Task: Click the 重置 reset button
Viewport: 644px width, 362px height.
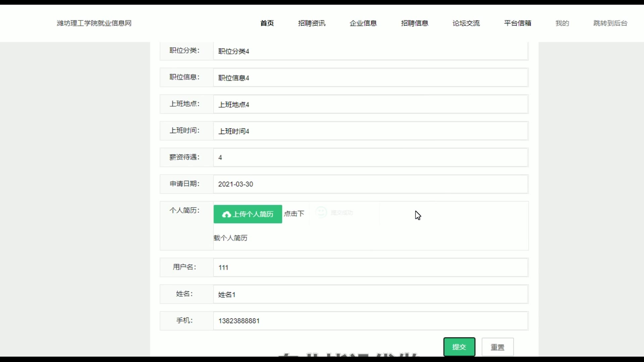Action: coord(497,347)
